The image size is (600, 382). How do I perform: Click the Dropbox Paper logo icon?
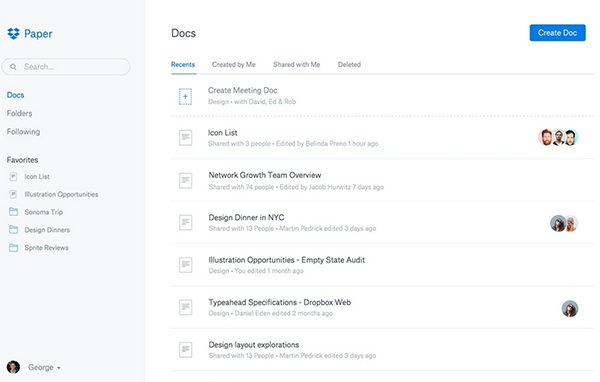click(13, 34)
